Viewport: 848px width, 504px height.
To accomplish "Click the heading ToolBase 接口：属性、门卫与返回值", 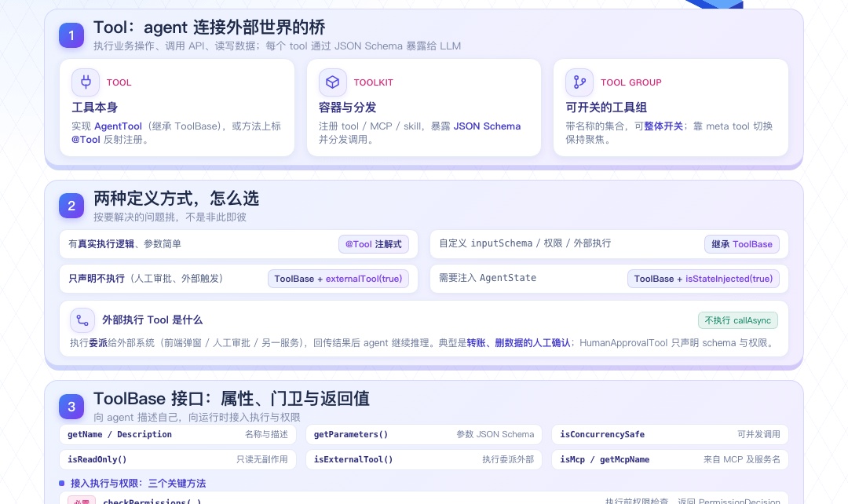I will pos(232,399).
